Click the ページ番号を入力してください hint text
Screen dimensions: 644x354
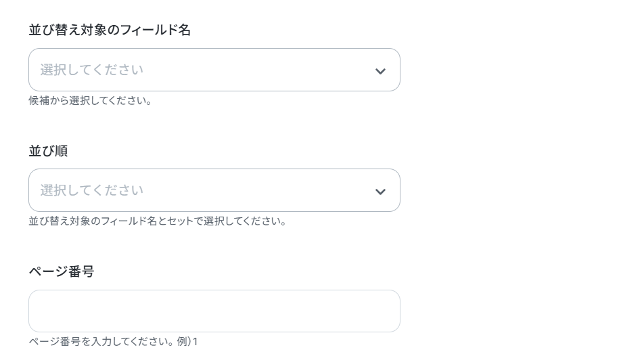101,342
